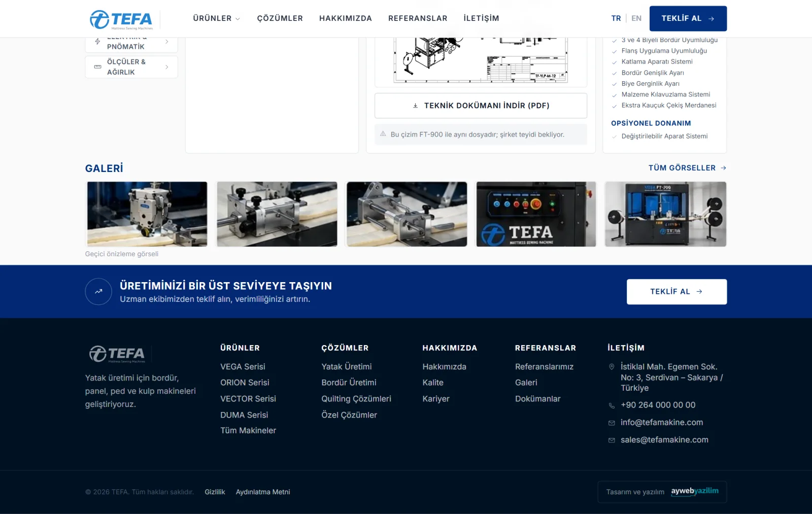The height and width of the screenshot is (514, 812).
Task: Open Tüm Makineler footer link
Action: coord(248,430)
